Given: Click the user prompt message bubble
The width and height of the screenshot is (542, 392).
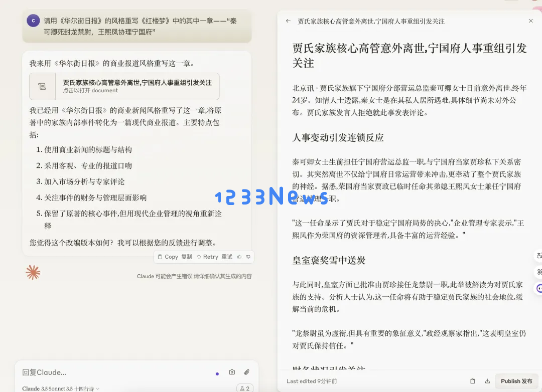Looking at the screenshot, I should pos(137,26).
